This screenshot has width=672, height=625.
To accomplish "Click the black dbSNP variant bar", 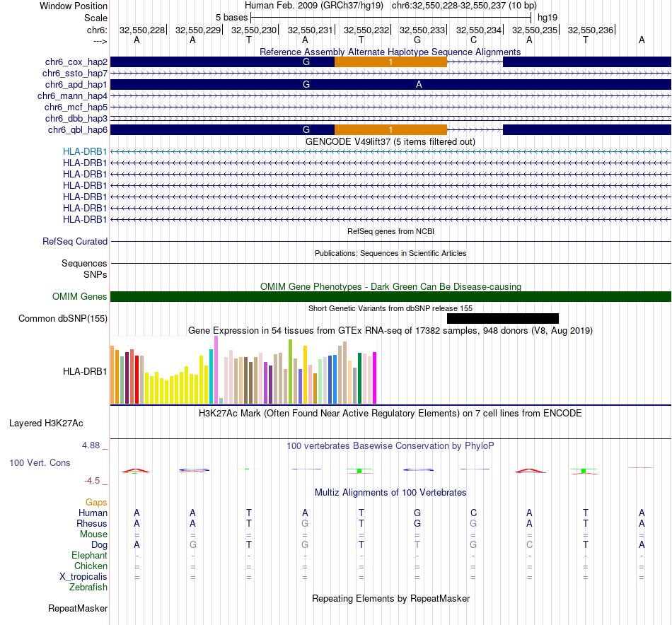I will click(503, 318).
